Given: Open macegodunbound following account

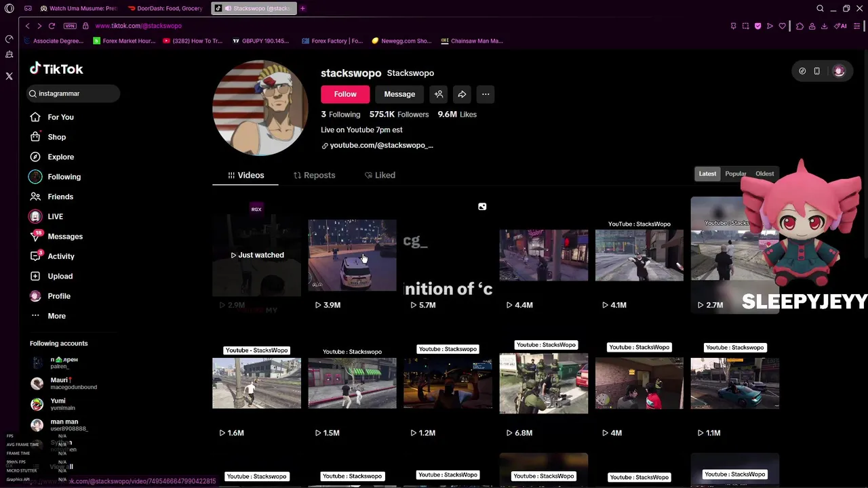Looking at the screenshot, I should [x=64, y=384].
